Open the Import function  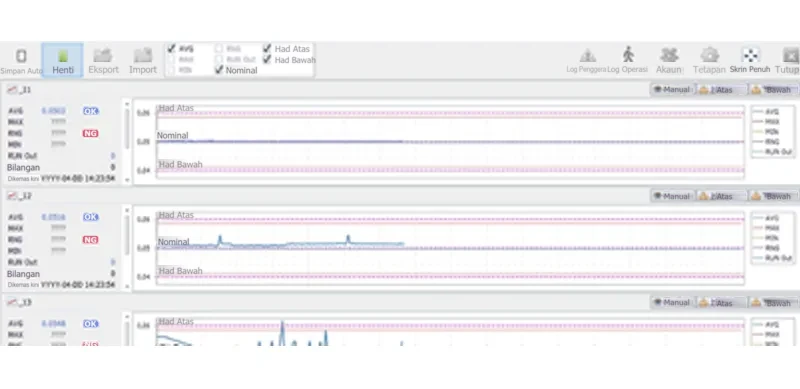coord(143,61)
